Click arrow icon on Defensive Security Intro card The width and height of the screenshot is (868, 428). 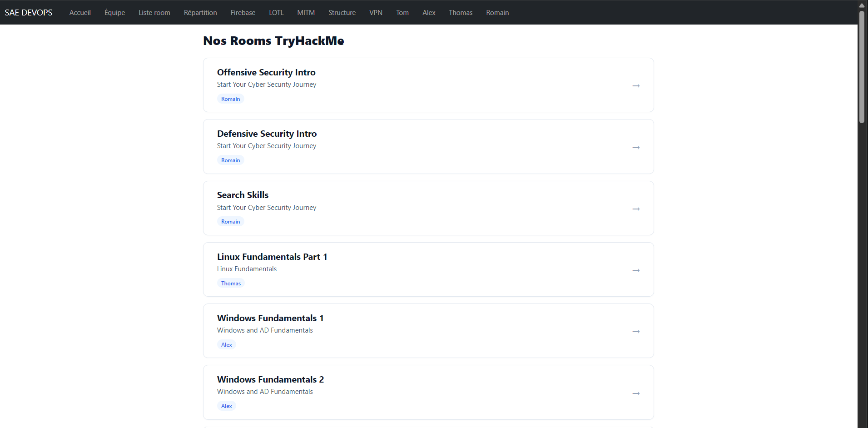click(636, 148)
